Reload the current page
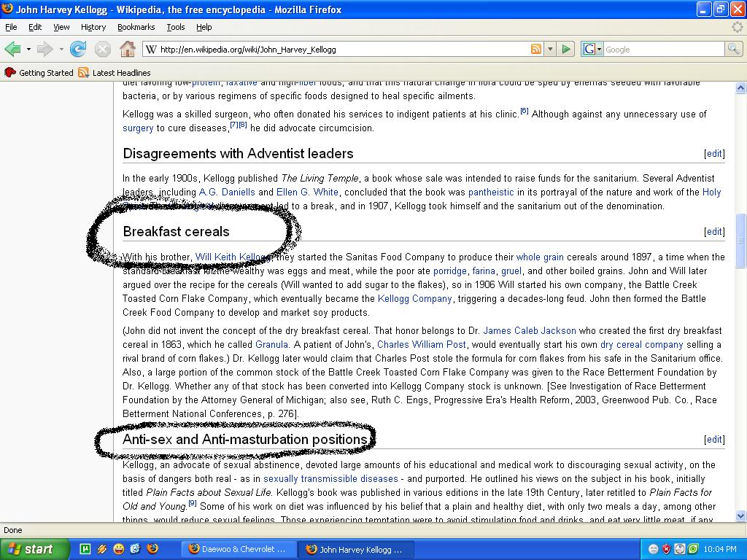Screen dimensions: 747x560 pyautogui.click(x=78, y=49)
